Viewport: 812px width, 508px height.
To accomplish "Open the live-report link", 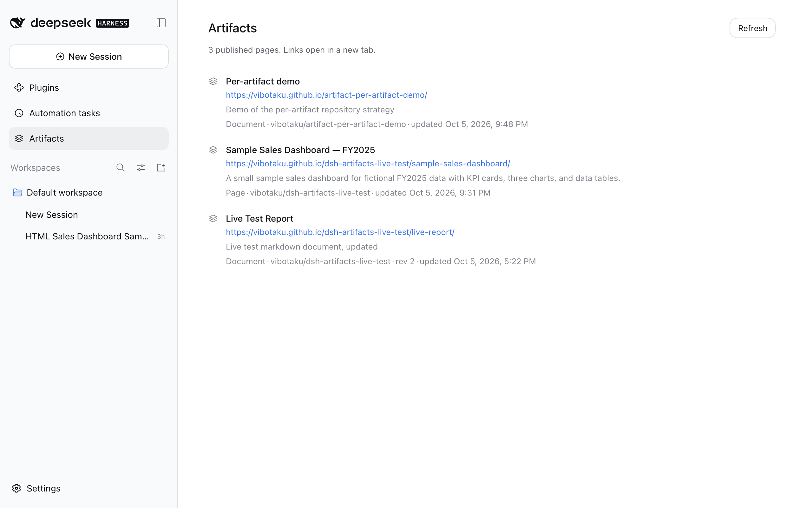I will (340, 232).
